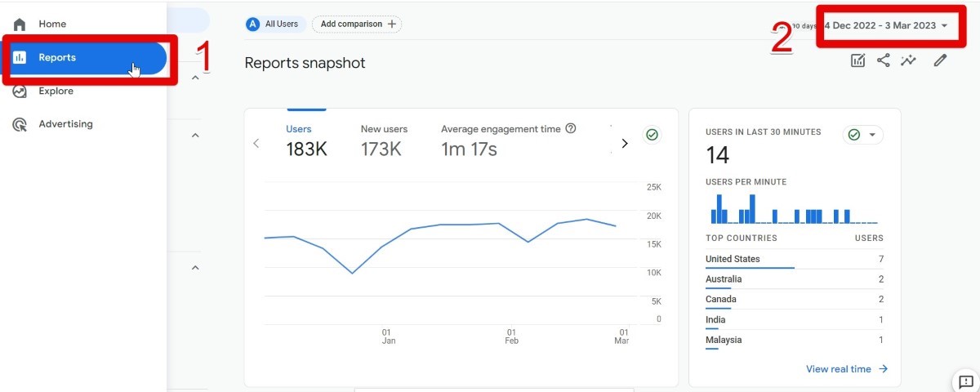Click the Reports snapshot heading
This screenshot has height=392, width=980.
point(305,63)
